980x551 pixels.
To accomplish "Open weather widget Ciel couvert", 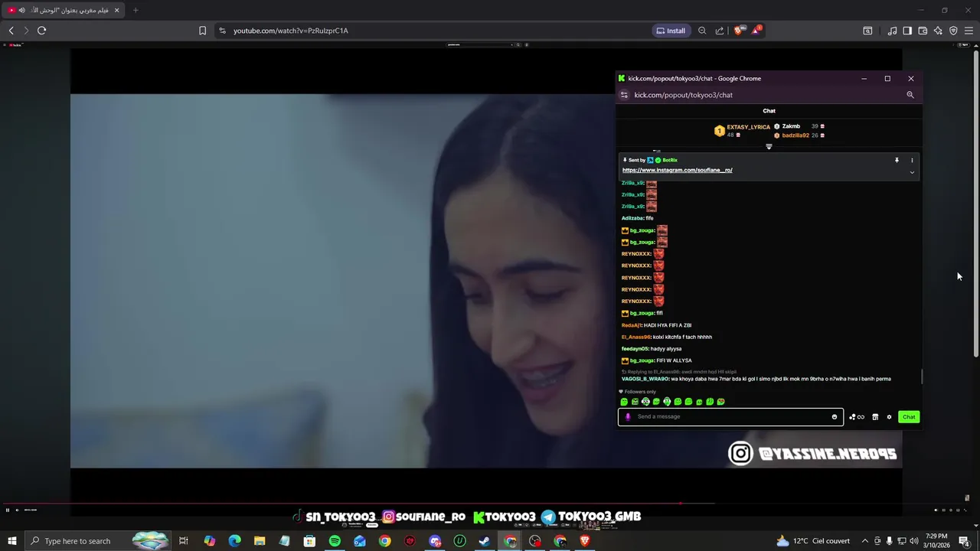I will pos(814,541).
